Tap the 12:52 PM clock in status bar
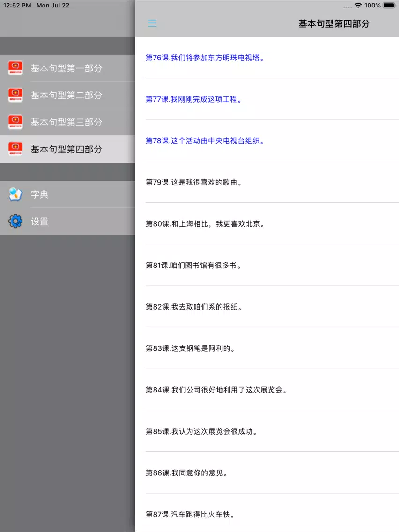The width and height of the screenshot is (399, 532). [17, 6]
